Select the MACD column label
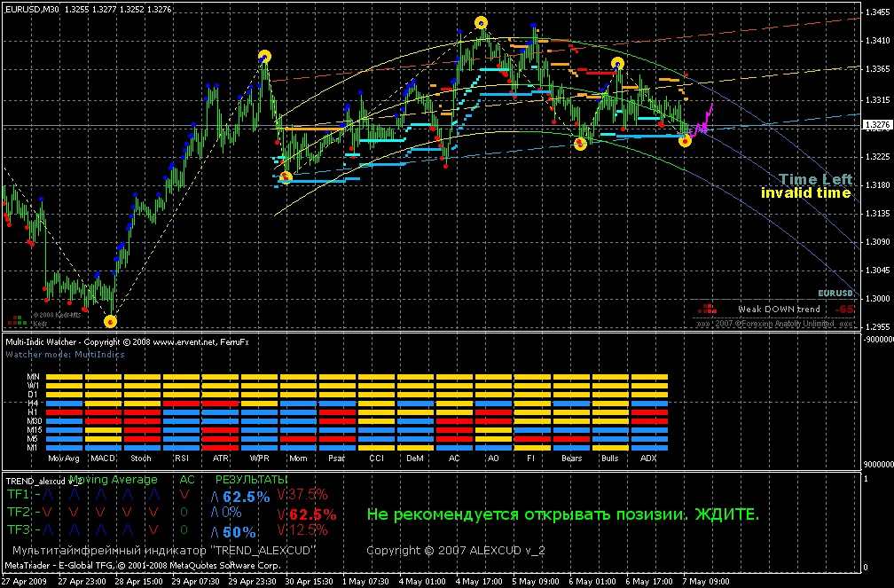Viewport: 894px width, 588px height. [104, 459]
